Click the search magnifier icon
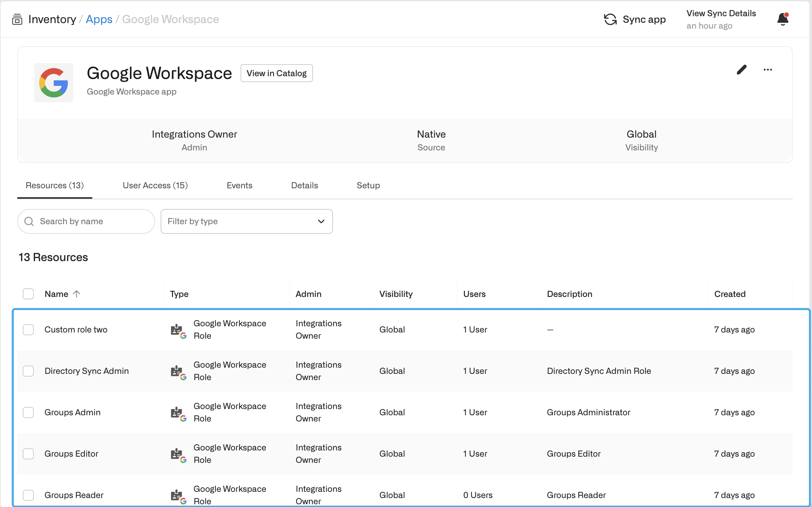Viewport: 812px width, 507px height. tap(29, 221)
